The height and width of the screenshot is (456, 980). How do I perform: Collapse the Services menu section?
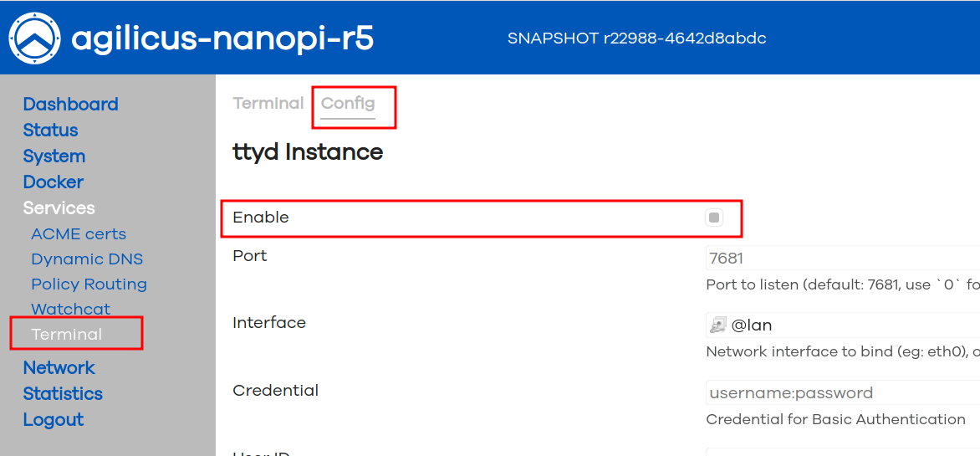point(59,208)
